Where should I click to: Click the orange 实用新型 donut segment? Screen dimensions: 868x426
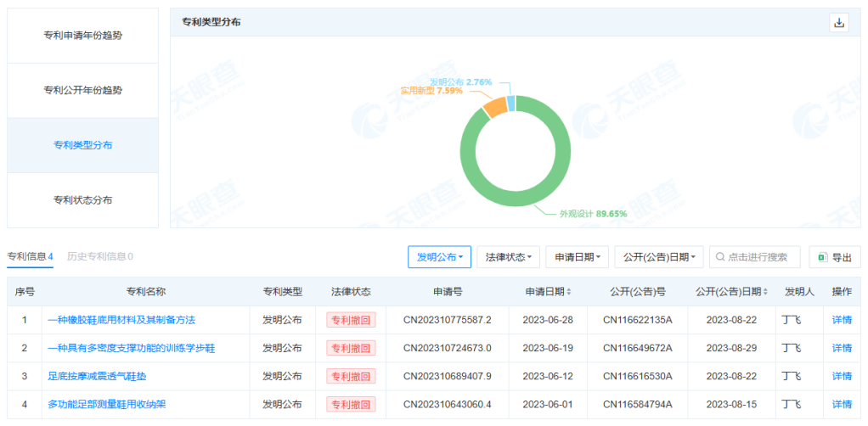493,106
